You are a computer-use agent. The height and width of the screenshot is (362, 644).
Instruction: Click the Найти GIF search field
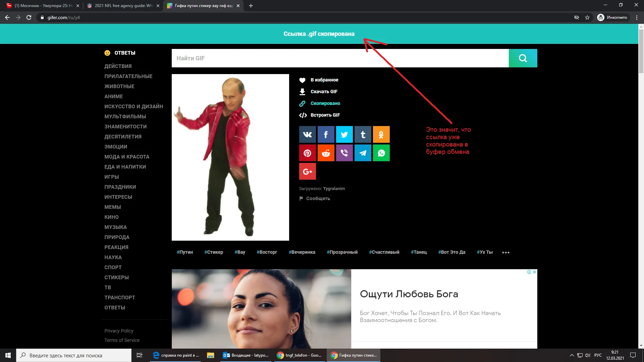point(340,58)
